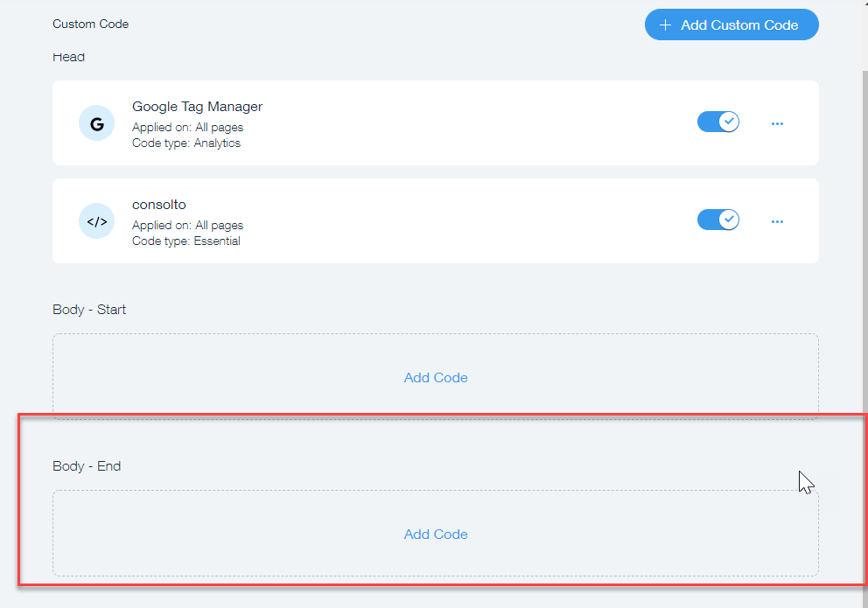This screenshot has width=868, height=608.
Task: Click the checkmark inside Google Tag Manager's toggle
Action: (x=727, y=122)
